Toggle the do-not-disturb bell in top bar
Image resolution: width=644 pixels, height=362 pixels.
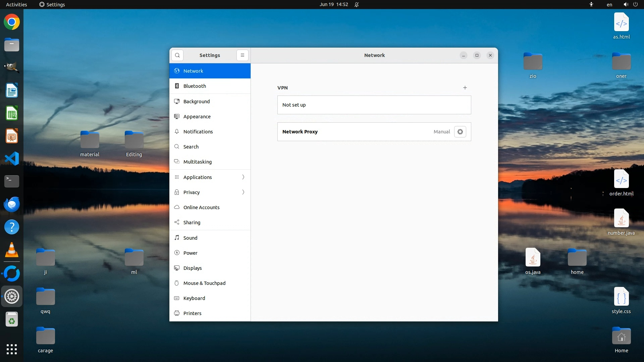(357, 4)
